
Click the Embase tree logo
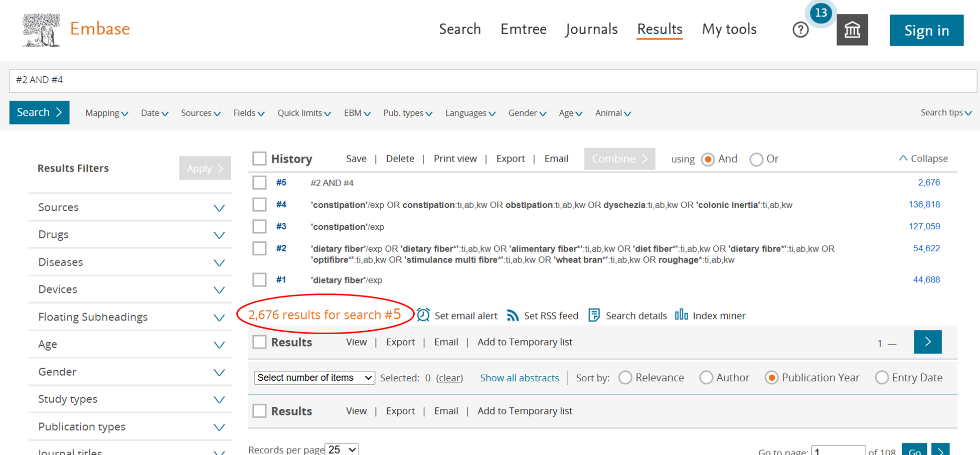pos(41,30)
